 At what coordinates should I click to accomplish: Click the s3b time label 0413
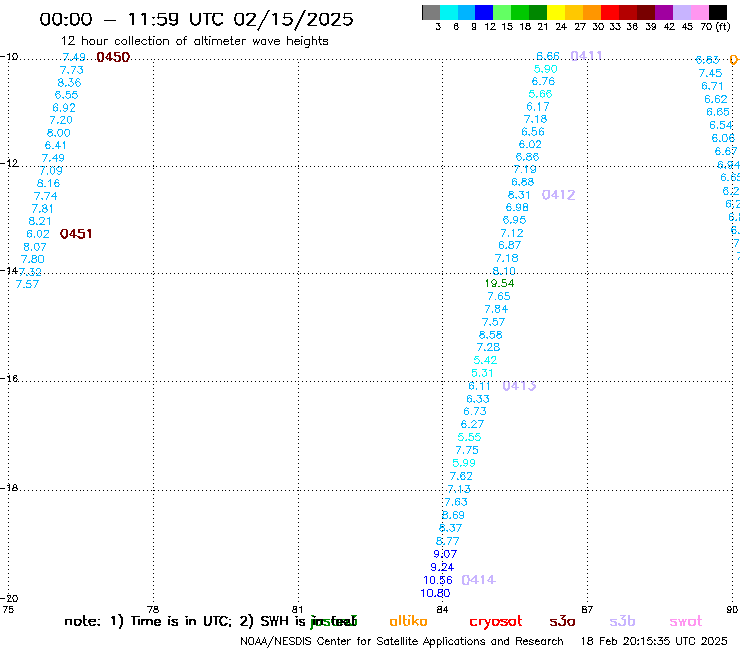tap(519, 386)
